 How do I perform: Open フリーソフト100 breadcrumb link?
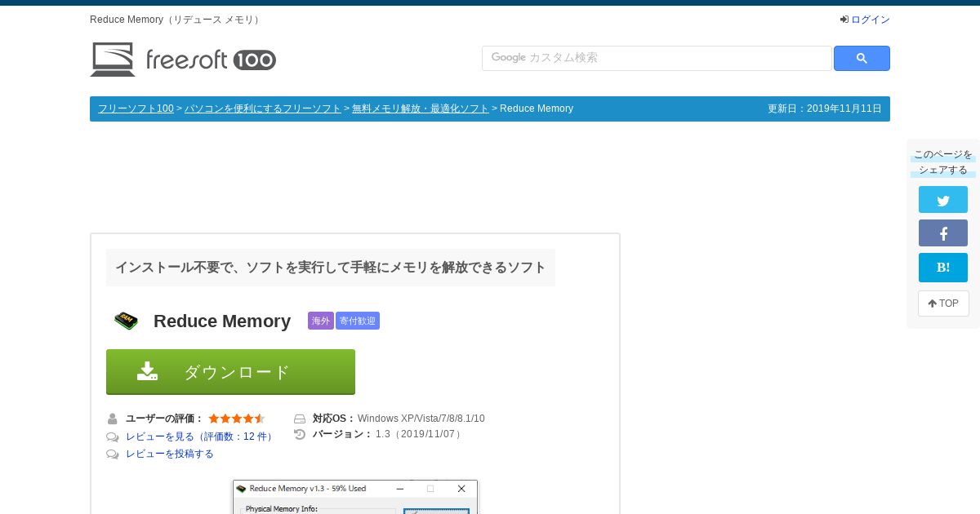pyautogui.click(x=136, y=109)
